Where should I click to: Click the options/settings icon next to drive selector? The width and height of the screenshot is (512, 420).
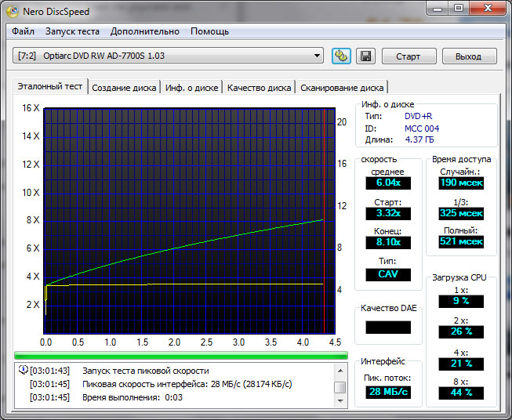[341, 56]
